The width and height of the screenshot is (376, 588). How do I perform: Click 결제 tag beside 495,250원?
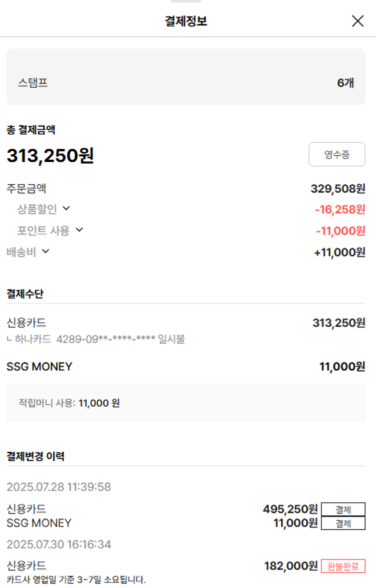click(x=343, y=510)
